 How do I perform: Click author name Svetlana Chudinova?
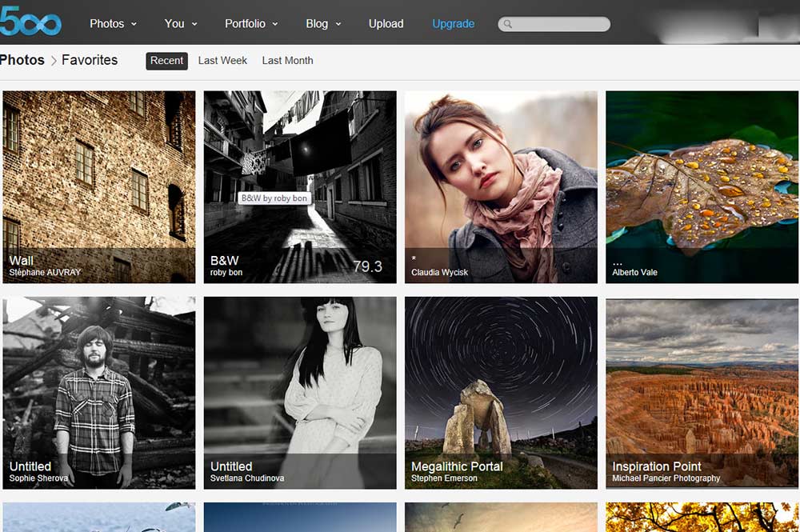pos(247,478)
